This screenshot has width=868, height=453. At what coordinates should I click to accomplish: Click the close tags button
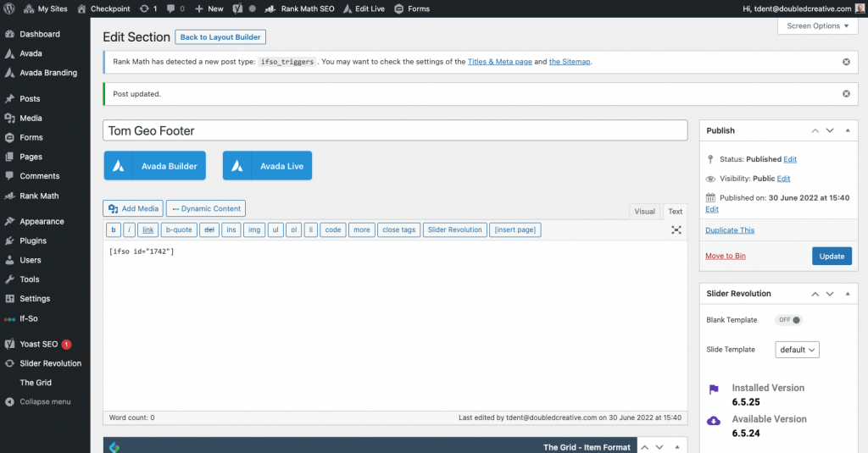398,229
